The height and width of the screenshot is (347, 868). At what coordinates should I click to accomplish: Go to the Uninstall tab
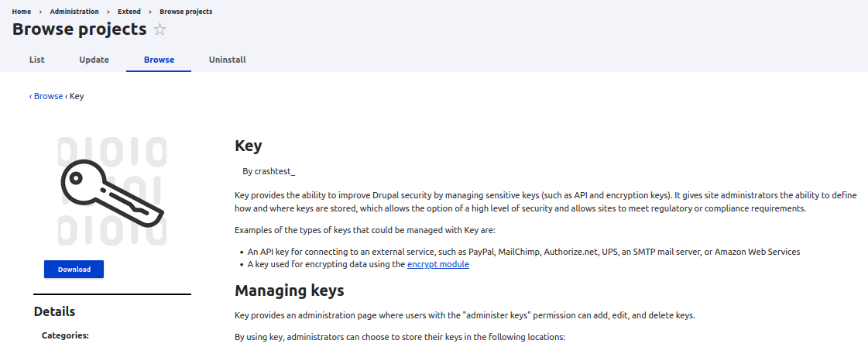227,60
